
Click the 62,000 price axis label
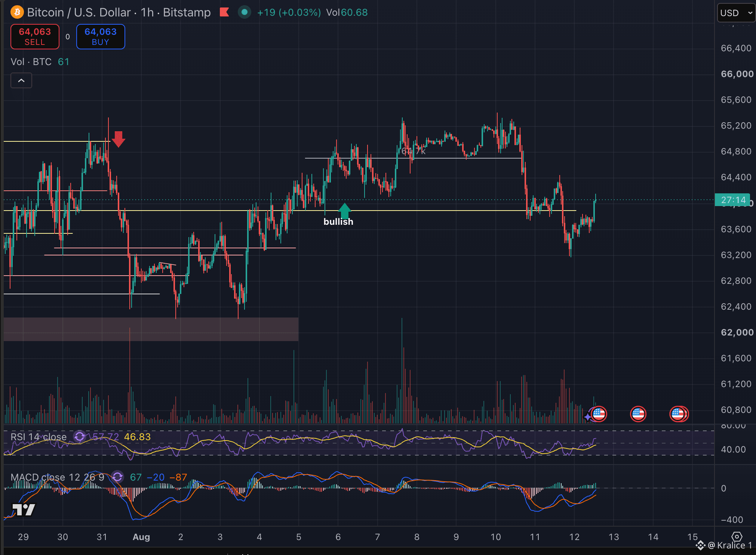(x=737, y=332)
